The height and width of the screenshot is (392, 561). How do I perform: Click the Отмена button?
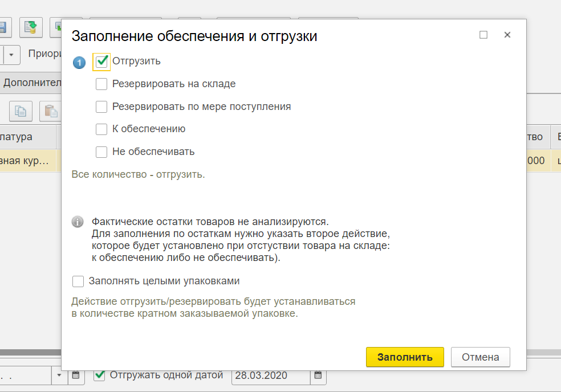tap(480, 357)
